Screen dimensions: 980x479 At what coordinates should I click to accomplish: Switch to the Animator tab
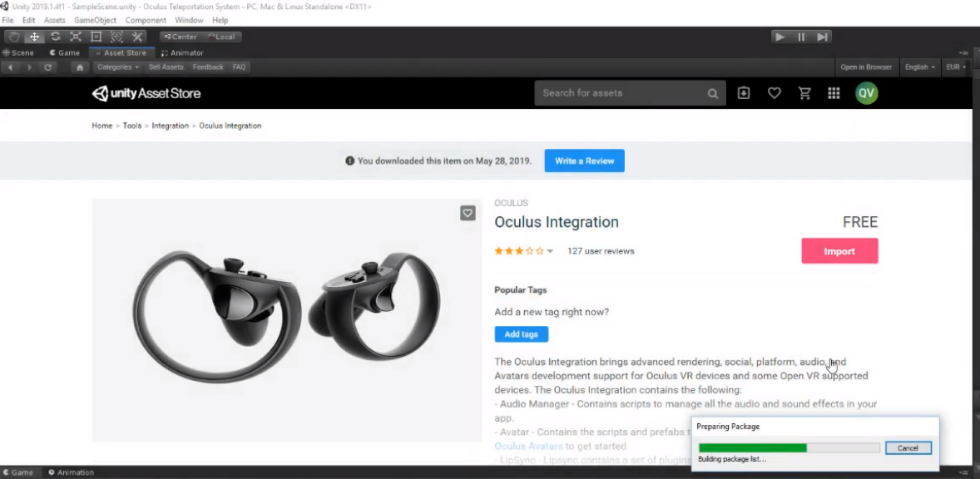click(x=182, y=53)
